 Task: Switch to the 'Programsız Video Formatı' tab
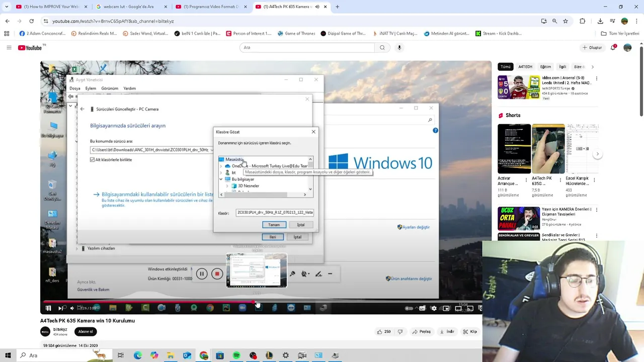(211, 7)
